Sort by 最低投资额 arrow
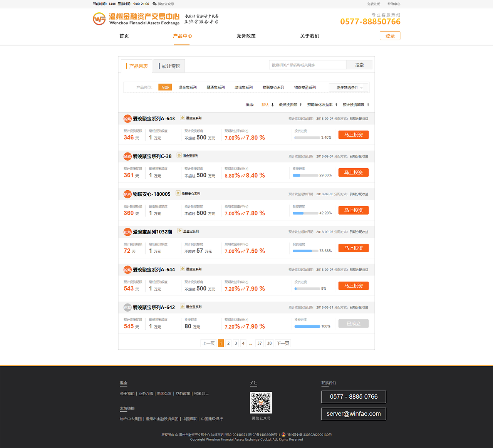Image resolution: width=493 pixels, height=448 pixels. pos(301,105)
